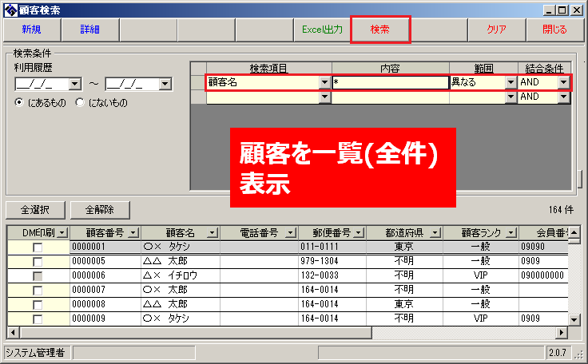Click the 全選択 button
The image size is (588, 364).
pos(34,210)
